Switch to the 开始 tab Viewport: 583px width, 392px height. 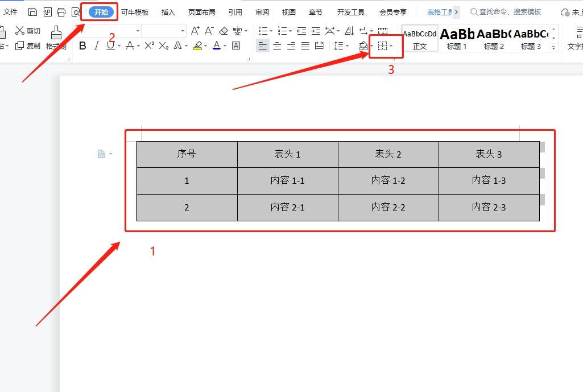pyautogui.click(x=101, y=13)
